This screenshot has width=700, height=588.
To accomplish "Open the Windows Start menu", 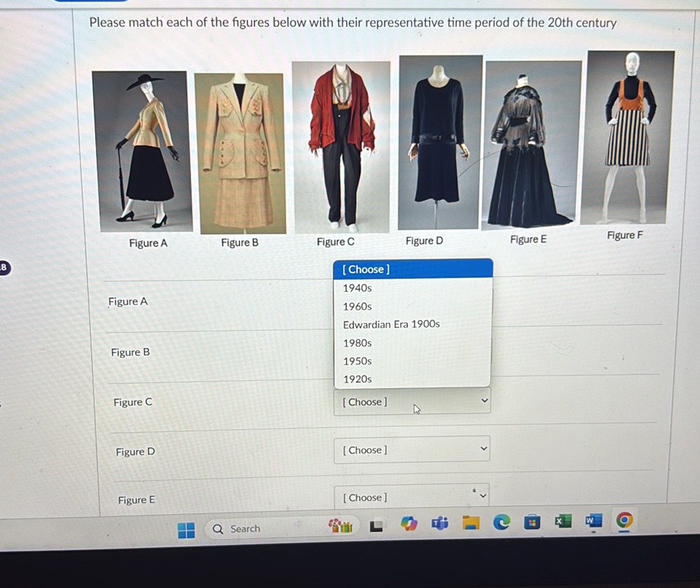I will pyautogui.click(x=186, y=529).
